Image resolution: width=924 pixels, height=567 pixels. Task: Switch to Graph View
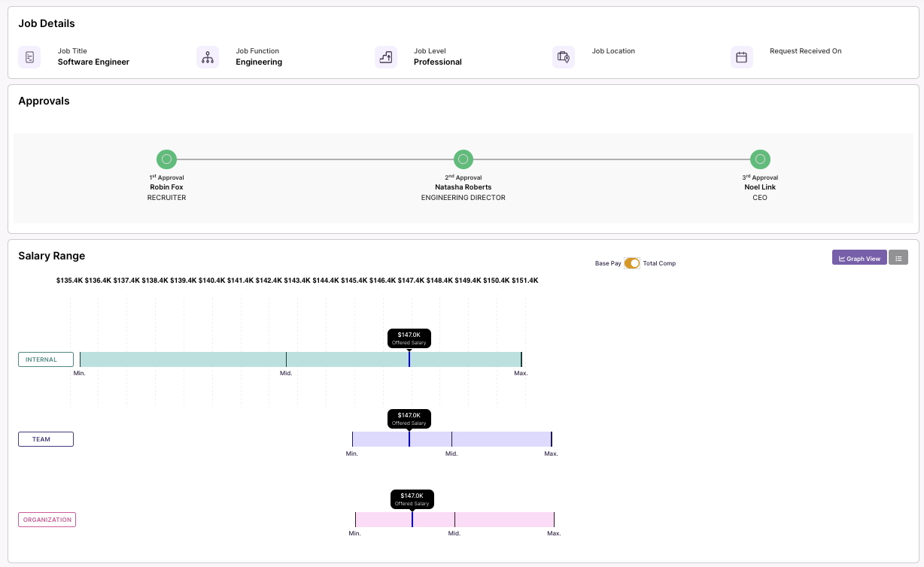pos(859,257)
